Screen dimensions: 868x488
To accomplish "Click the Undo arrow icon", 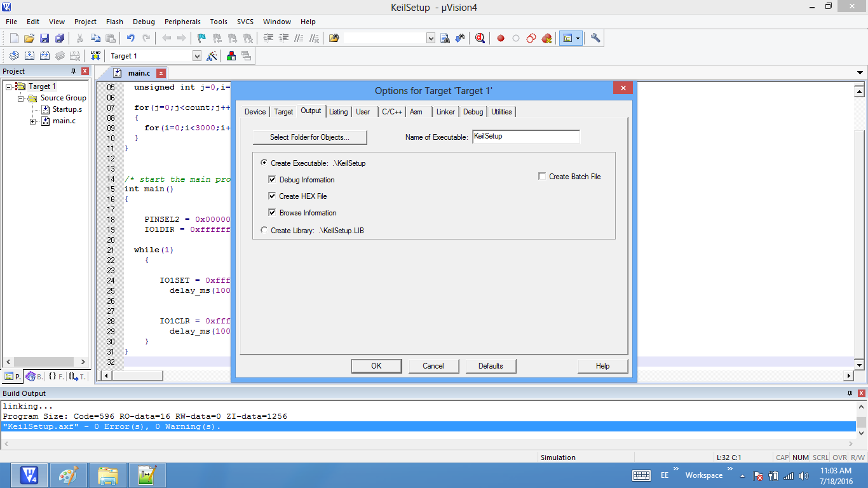I will coord(130,38).
